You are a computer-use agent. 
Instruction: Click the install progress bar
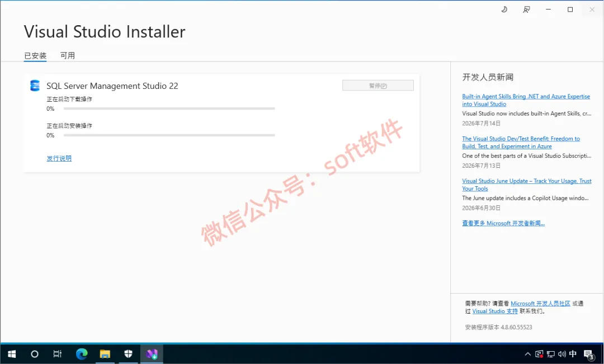click(169, 135)
